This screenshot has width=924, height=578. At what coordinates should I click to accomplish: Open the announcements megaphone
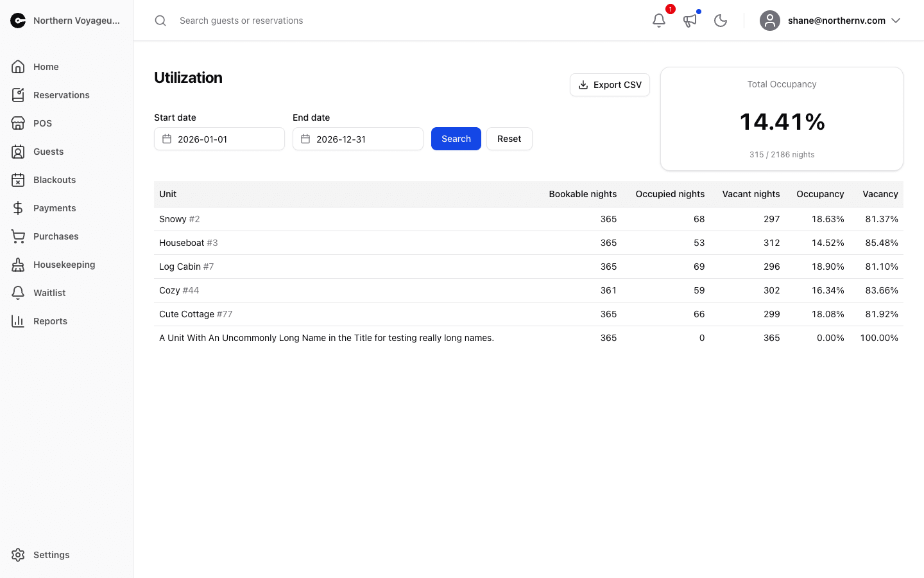click(690, 21)
